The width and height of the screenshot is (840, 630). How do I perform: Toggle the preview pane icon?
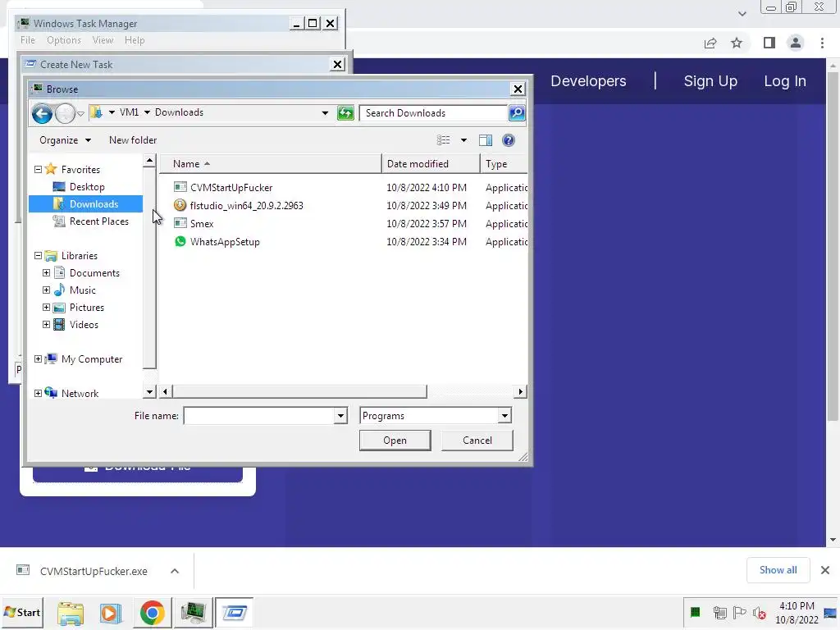[486, 140]
